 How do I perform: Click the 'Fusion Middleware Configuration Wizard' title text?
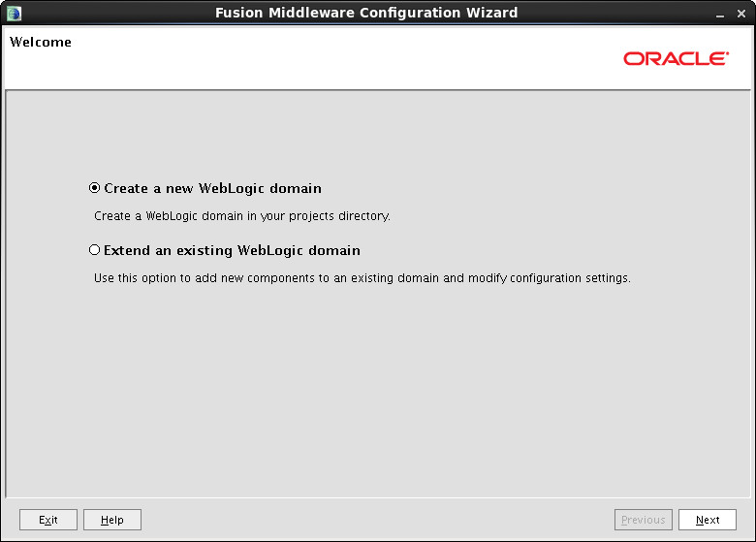point(366,13)
